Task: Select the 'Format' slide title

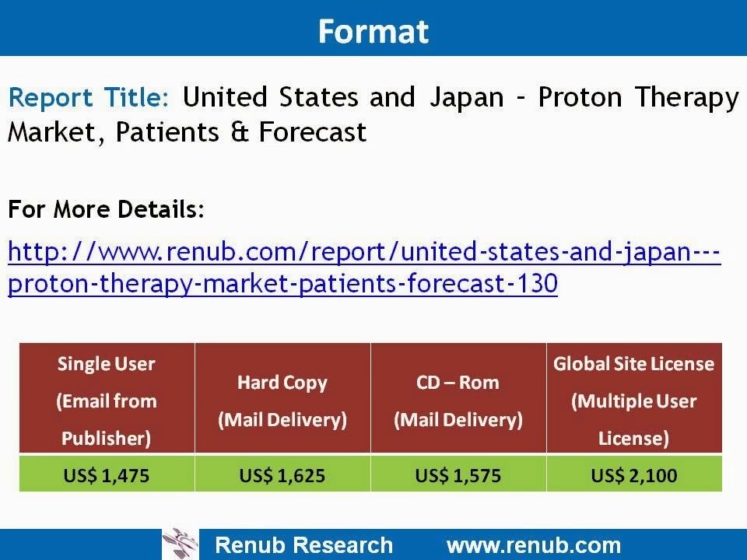Action: [373, 31]
